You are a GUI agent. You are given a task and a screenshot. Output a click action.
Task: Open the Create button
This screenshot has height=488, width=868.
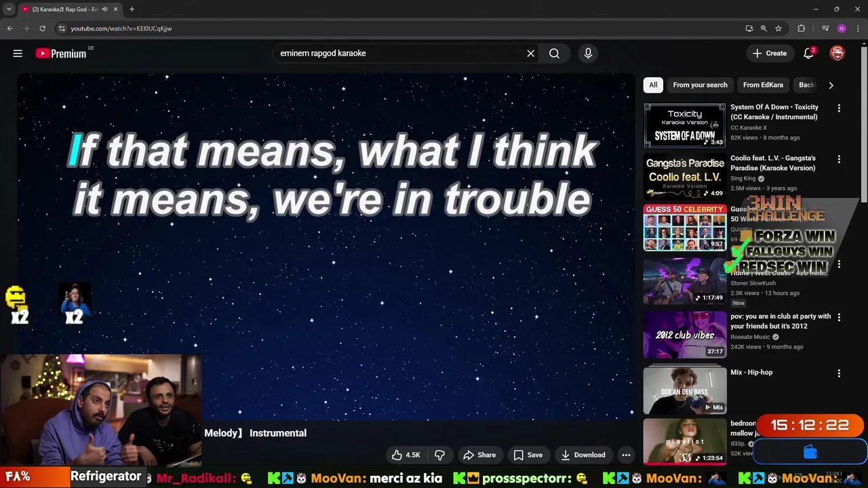tap(770, 54)
